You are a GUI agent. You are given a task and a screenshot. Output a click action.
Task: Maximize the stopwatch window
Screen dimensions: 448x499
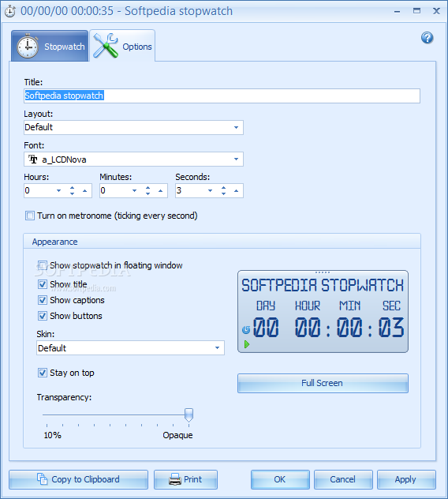point(416,11)
